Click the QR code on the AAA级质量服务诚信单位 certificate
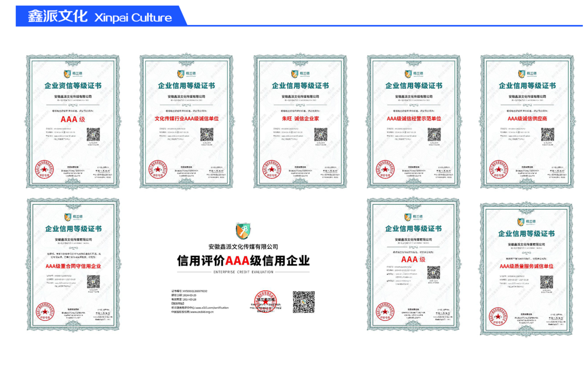Screen dimensions: 588x369 tap(546, 282)
